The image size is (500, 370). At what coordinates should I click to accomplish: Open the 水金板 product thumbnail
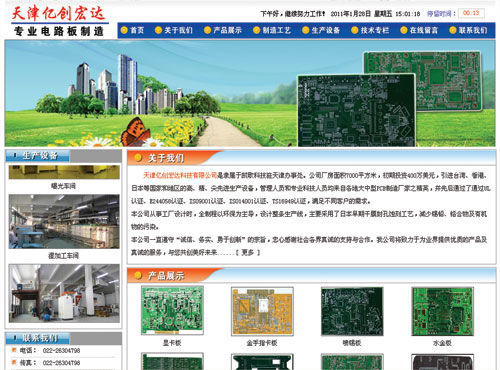[442, 311]
